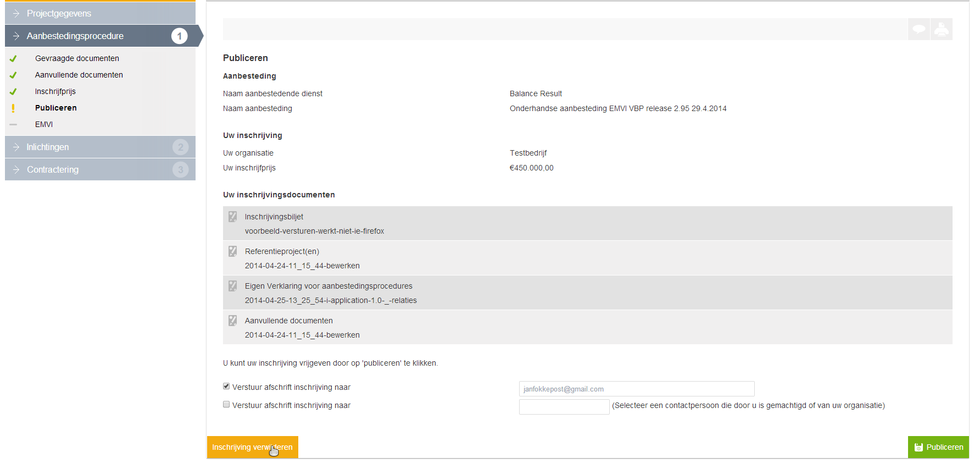Viewport: 980px width, 463px height.
Task: Click the speech bubble comment icon
Action: tap(918, 29)
